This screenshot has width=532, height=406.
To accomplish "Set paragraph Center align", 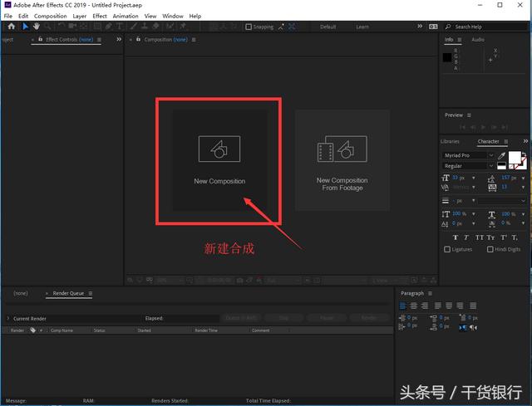I will coord(414,306).
